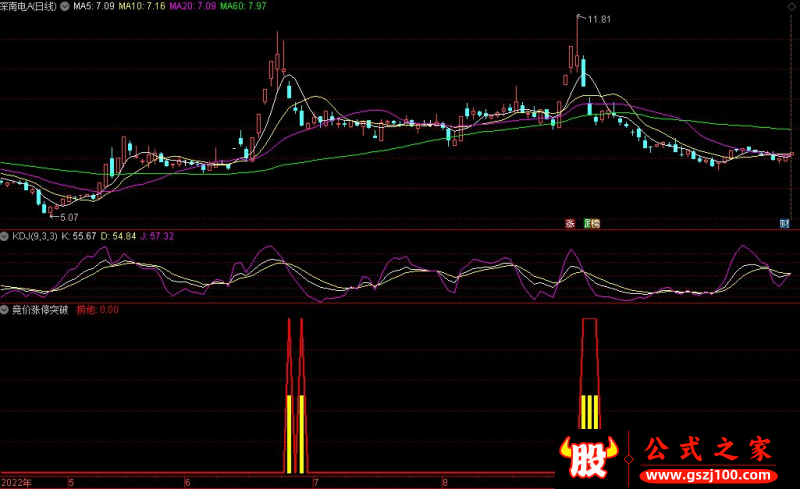Click the green 跌 event marker icon

(588, 223)
